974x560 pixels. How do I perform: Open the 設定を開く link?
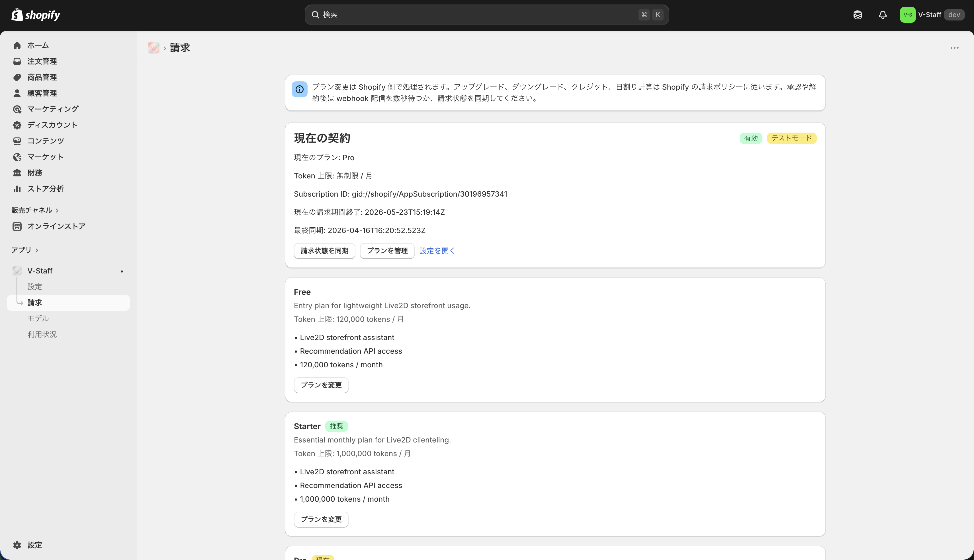click(x=437, y=251)
